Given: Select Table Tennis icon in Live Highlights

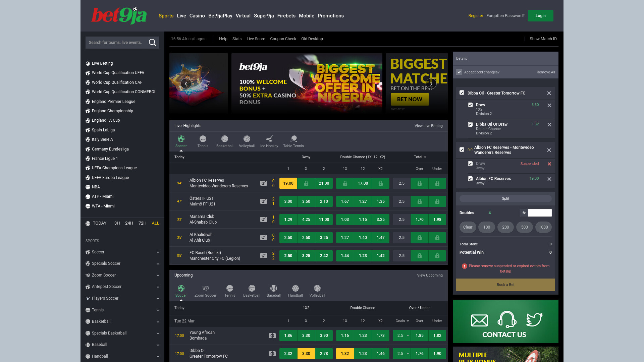Looking at the screenshot, I should tap(293, 139).
